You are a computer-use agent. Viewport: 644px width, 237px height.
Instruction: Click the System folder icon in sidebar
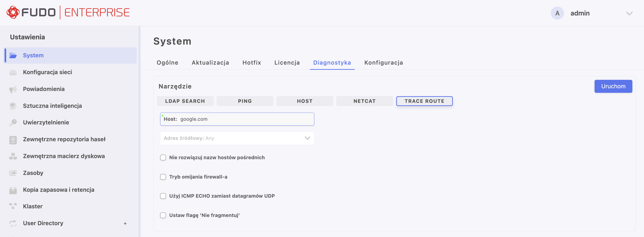[13, 55]
